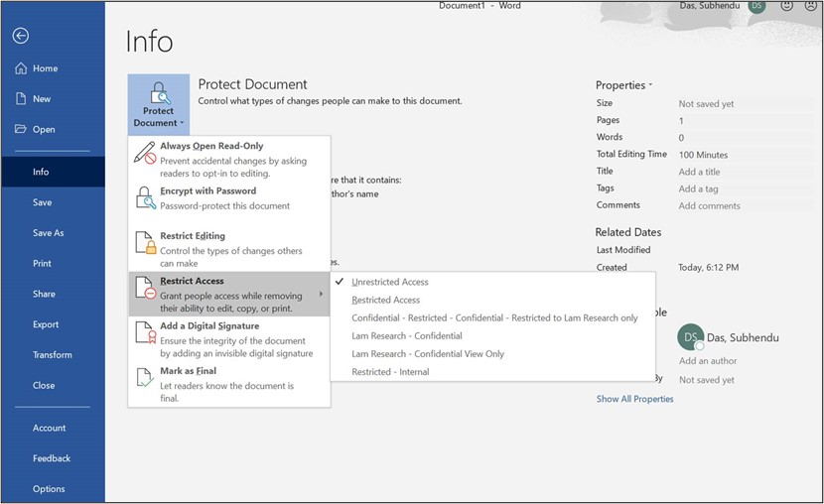The height and width of the screenshot is (504, 824).
Task: Click the Restrict Editing page-lock icon
Action: 146,242
